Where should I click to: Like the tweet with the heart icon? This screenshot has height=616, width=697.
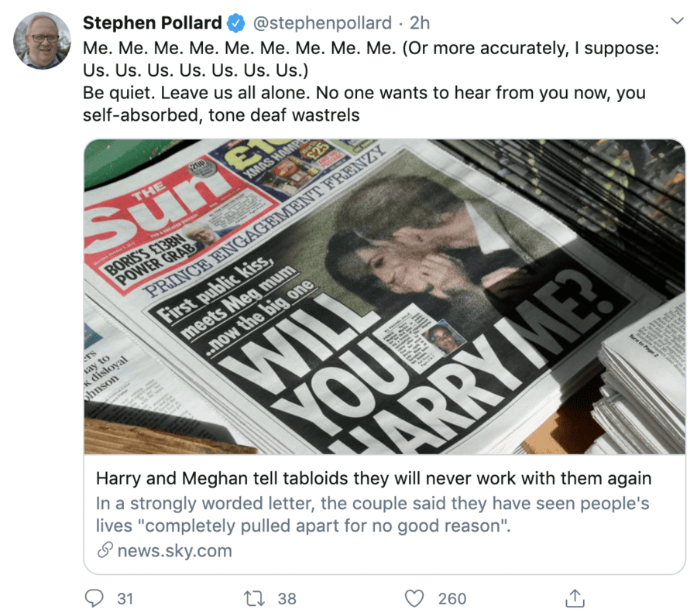[x=415, y=597]
